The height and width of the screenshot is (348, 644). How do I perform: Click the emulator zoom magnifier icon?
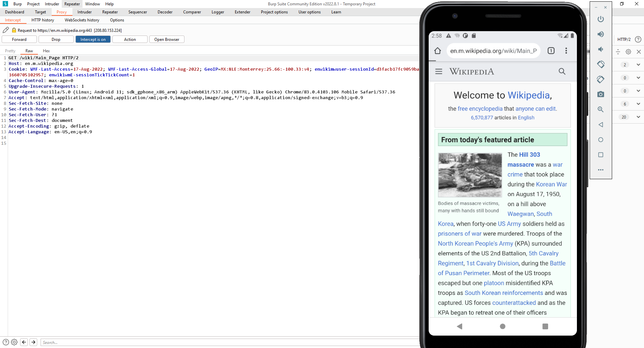pyautogui.click(x=601, y=110)
